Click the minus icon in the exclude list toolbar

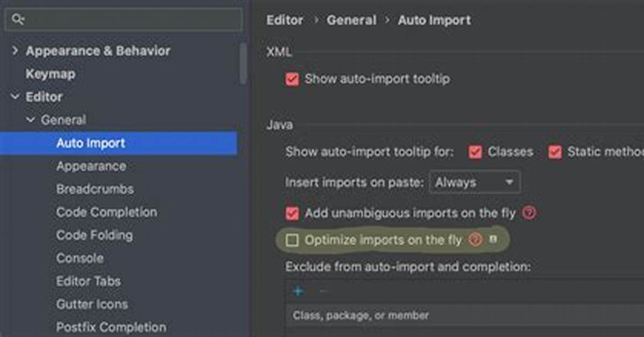[x=323, y=291]
